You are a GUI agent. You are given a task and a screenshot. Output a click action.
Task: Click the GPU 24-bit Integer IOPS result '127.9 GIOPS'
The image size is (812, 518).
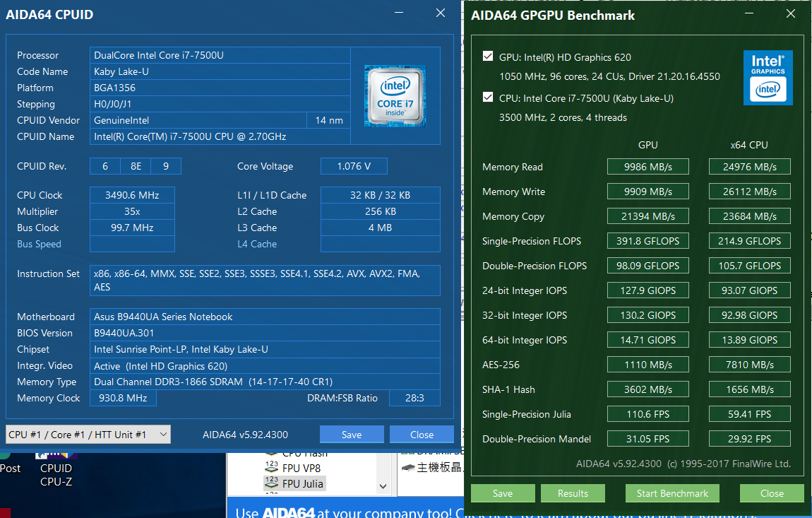click(x=648, y=290)
